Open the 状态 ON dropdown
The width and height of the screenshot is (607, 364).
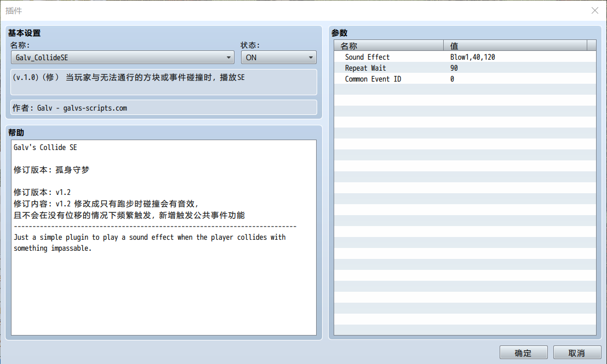278,57
